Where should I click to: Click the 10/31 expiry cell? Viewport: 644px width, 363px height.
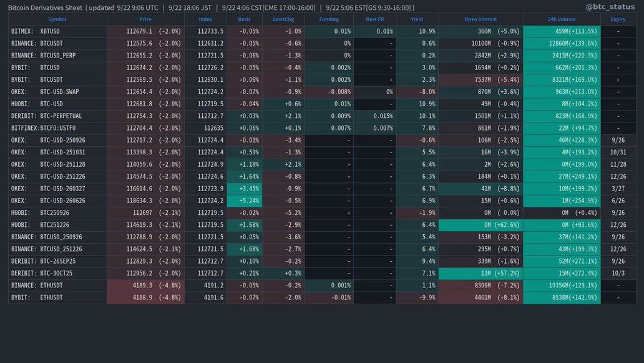618,152
